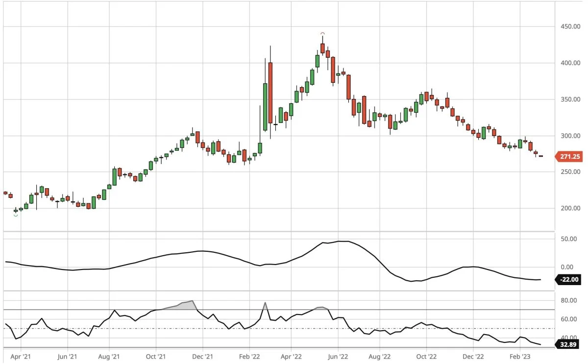Screen dimensions: 588x364
Task: Click the highest red candle body at May 2022 peak
Action: pos(322,48)
